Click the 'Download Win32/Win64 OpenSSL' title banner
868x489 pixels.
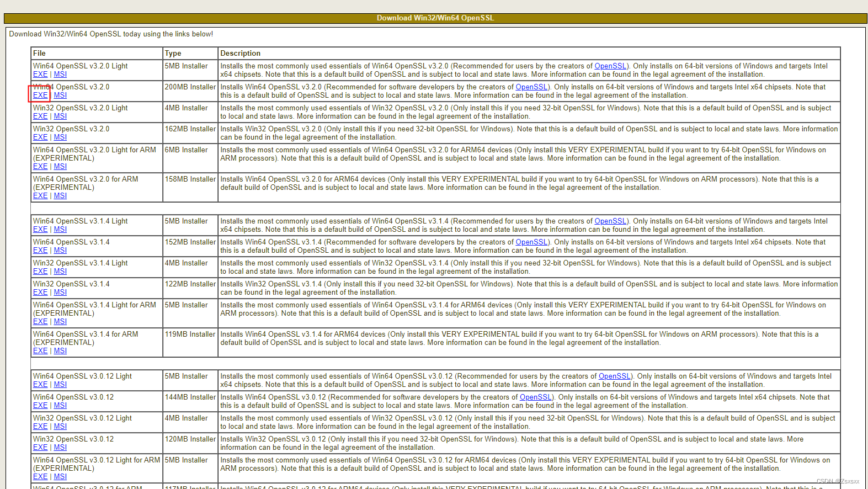pos(435,18)
